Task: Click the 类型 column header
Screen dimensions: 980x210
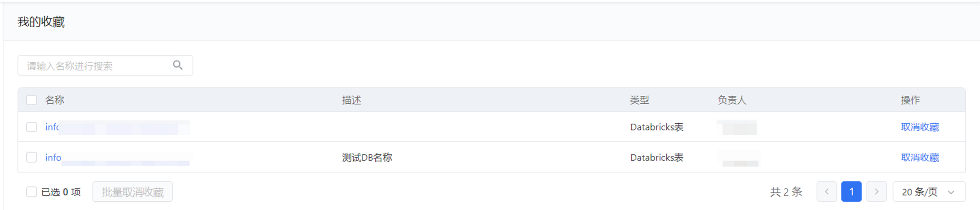Action: tap(639, 100)
